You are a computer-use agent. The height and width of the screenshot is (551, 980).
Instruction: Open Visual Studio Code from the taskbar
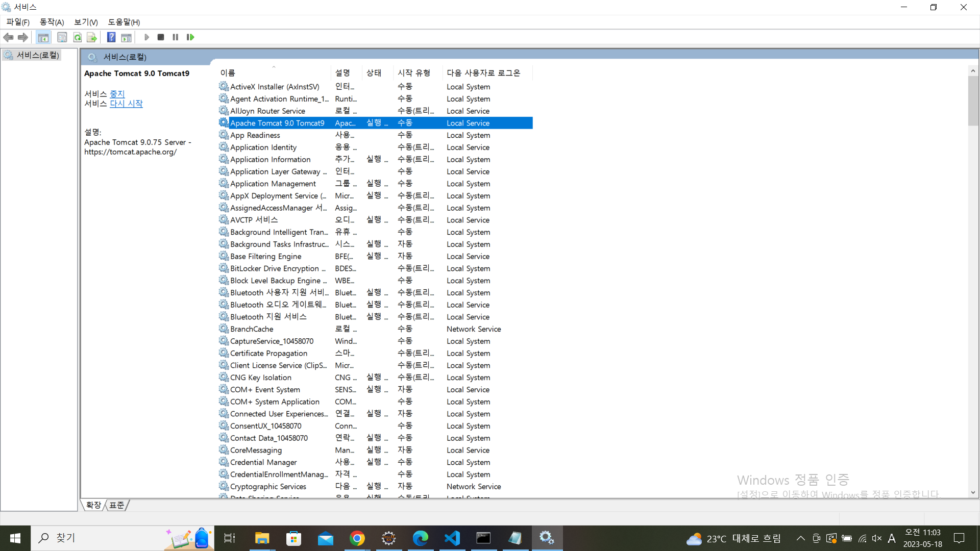(x=452, y=538)
